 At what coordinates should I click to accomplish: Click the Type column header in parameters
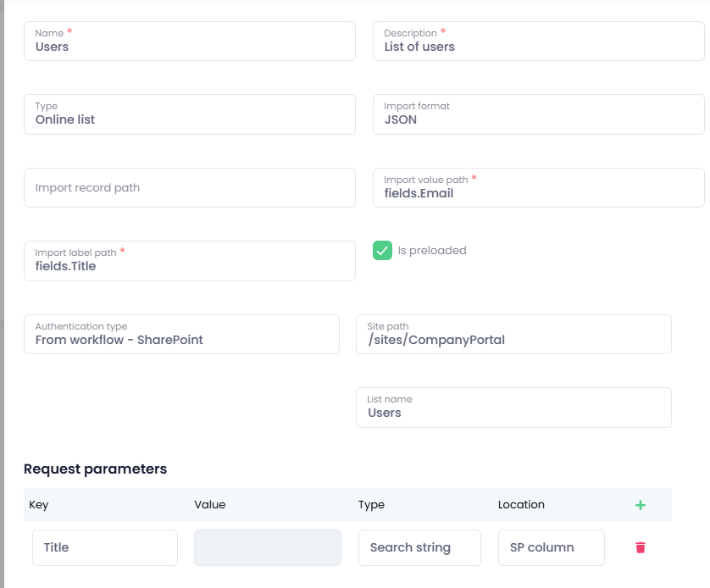click(x=371, y=504)
